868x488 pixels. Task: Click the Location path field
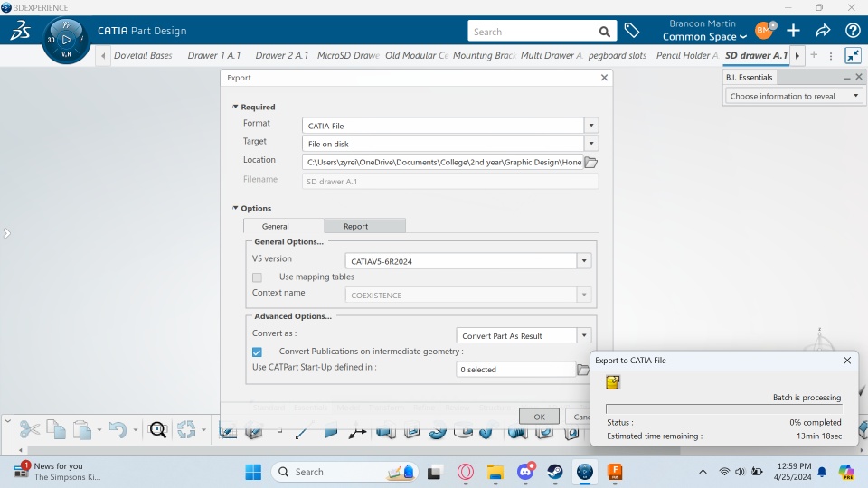click(443, 162)
